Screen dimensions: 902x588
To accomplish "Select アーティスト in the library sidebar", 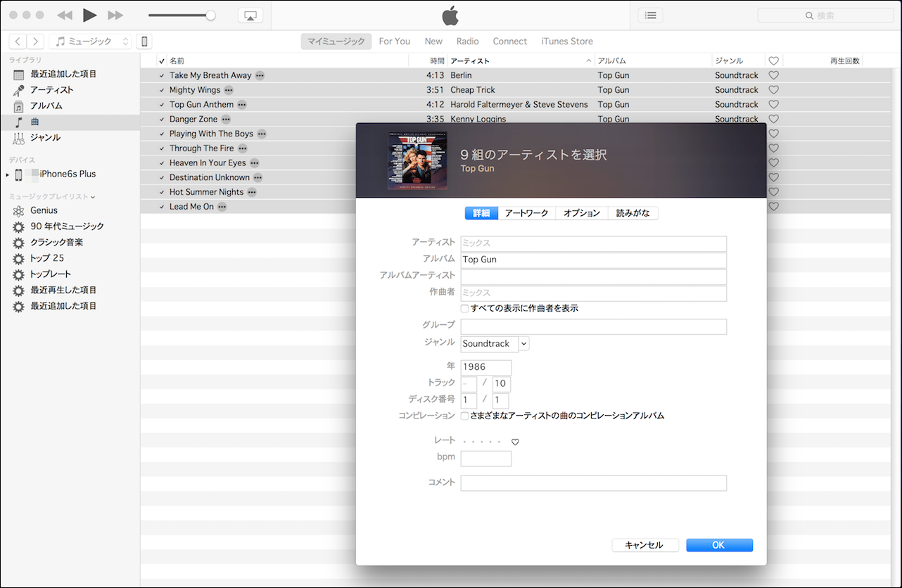I will point(51,90).
